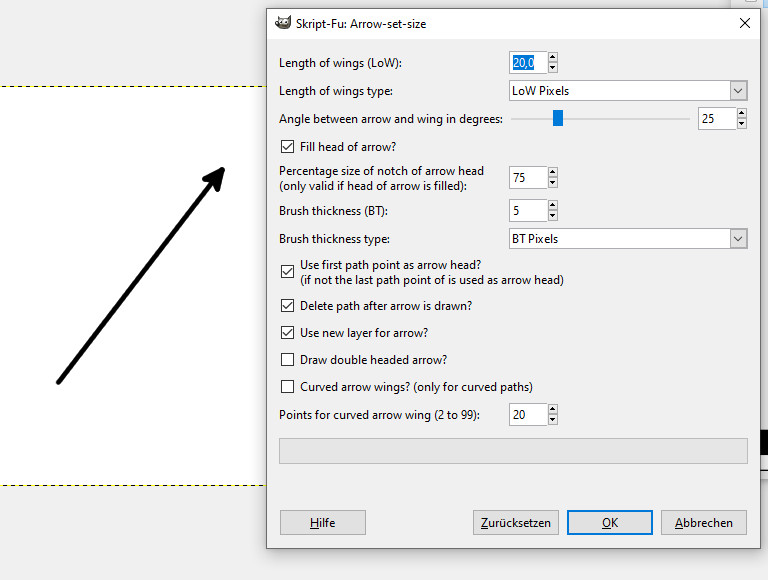
Task: Decrease the Length of wings value
Action: click(553, 68)
